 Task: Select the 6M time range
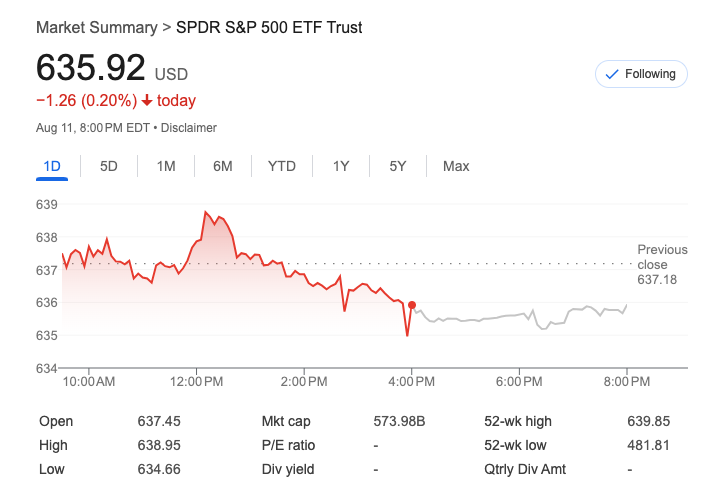223,166
